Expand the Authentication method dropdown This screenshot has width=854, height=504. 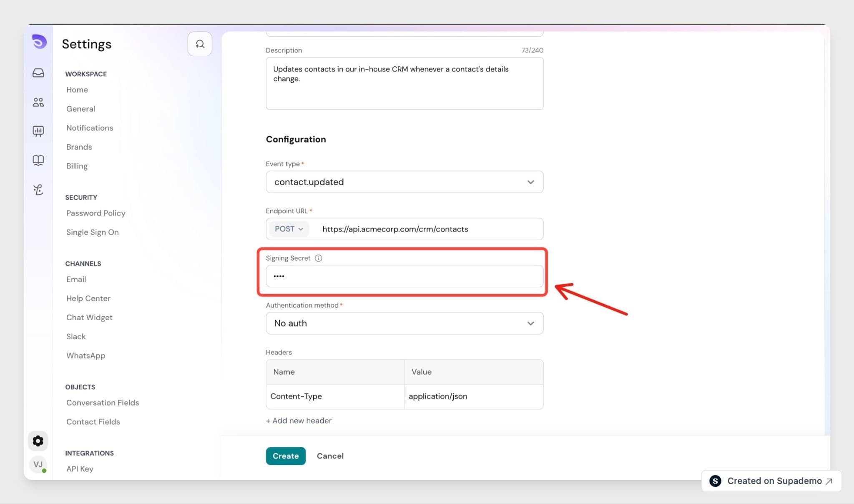point(404,323)
